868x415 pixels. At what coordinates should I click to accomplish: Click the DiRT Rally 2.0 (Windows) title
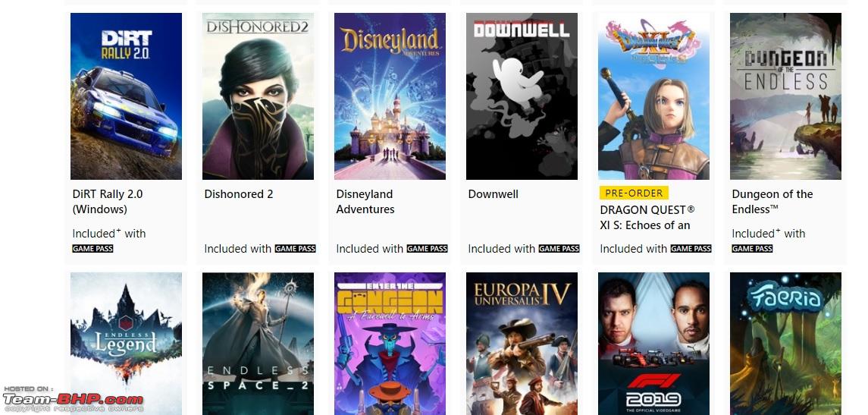tap(108, 202)
